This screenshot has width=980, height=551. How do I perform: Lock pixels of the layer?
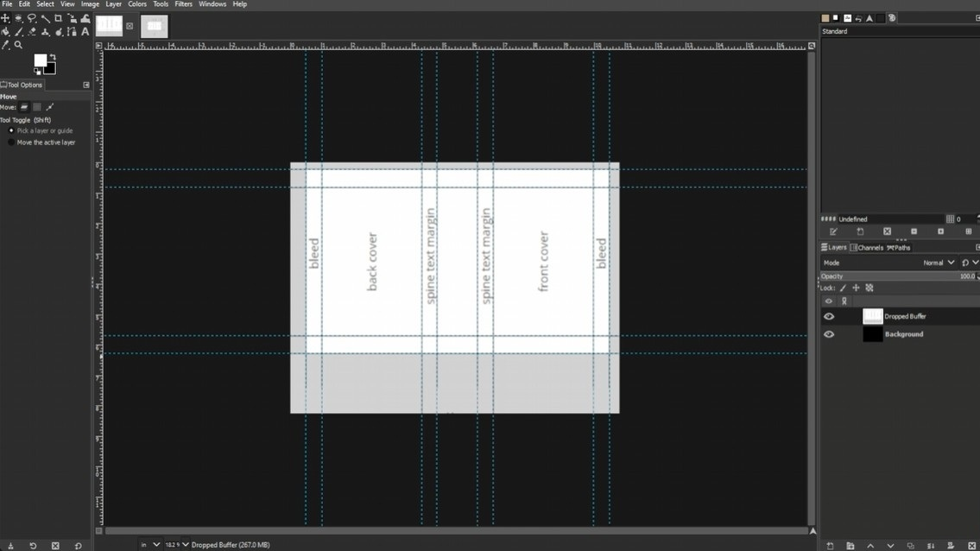point(843,288)
